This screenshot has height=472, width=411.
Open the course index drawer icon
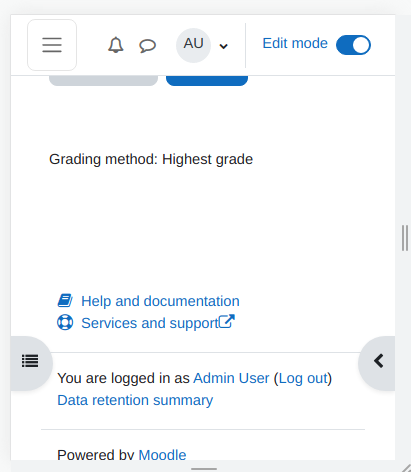point(30,361)
